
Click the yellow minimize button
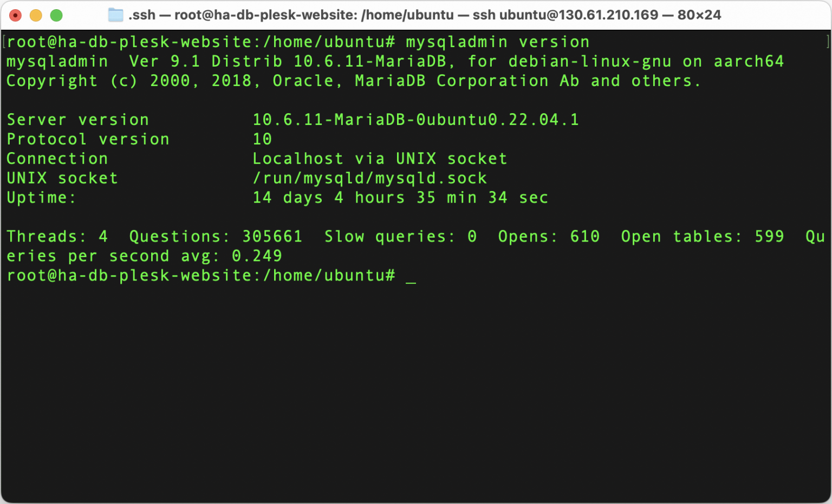pos(35,15)
